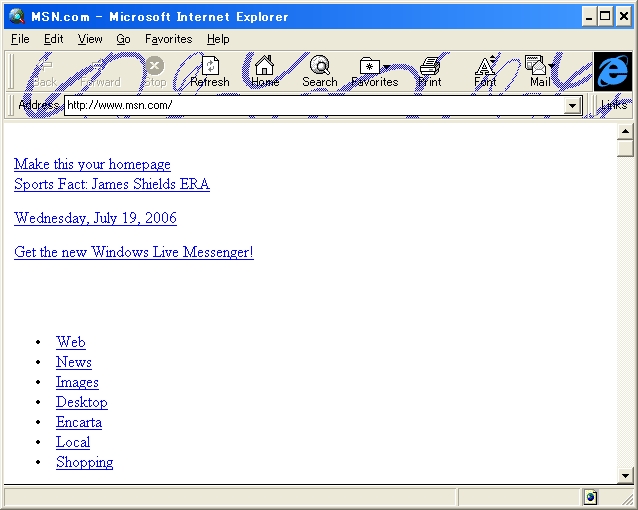Open the Favorites menu
Viewport: 638px width, 510px height.
pyautogui.click(x=168, y=39)
